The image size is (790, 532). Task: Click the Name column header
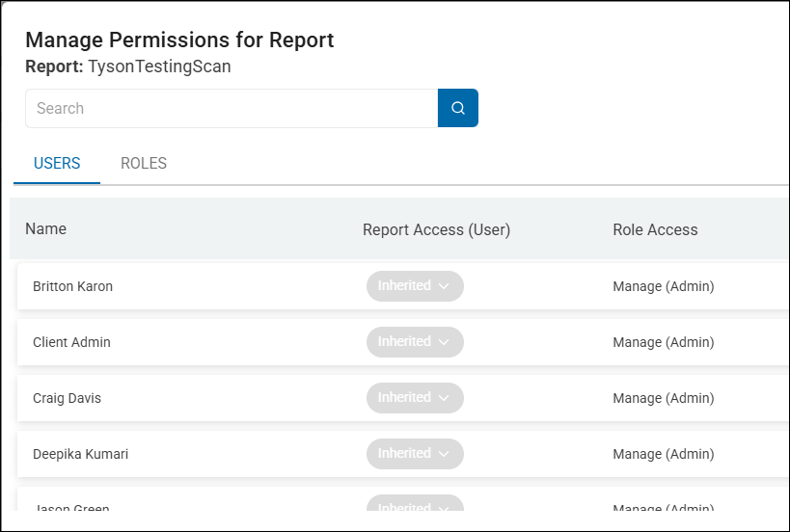click(45, 229)
